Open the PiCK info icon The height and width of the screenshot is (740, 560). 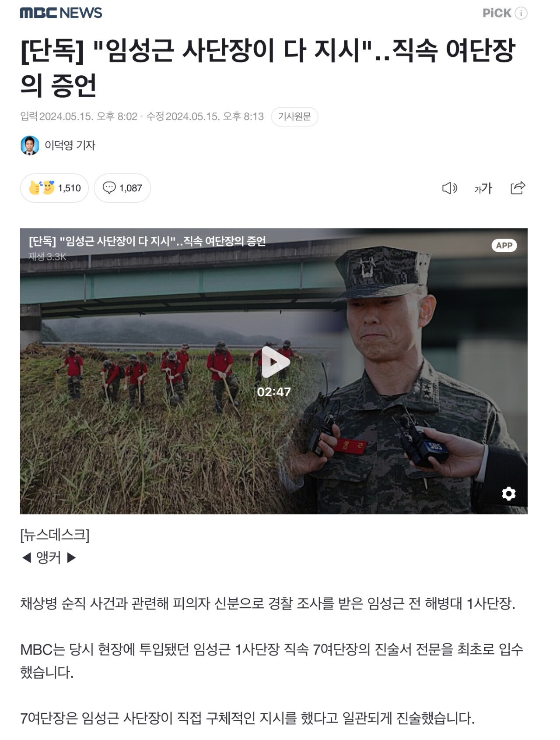(x=521, y=13)
